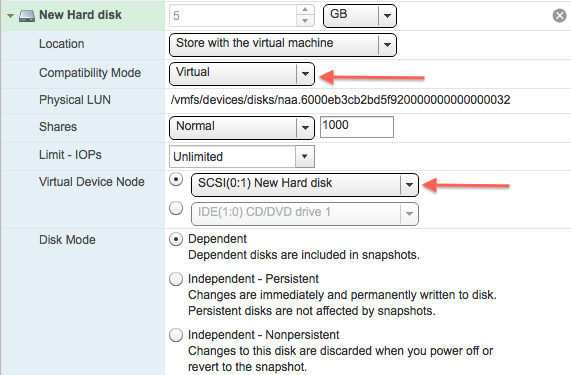
Task: Open the GB unit dropdown
Action: tap(360, 16)
